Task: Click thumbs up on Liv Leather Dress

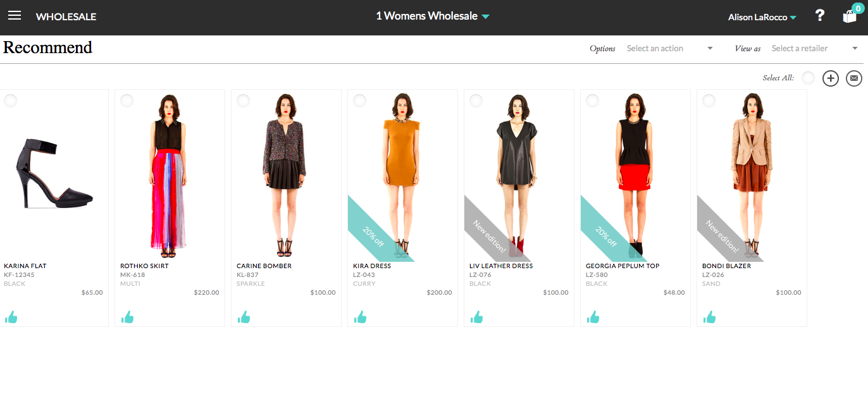Action: click(476, 316)
